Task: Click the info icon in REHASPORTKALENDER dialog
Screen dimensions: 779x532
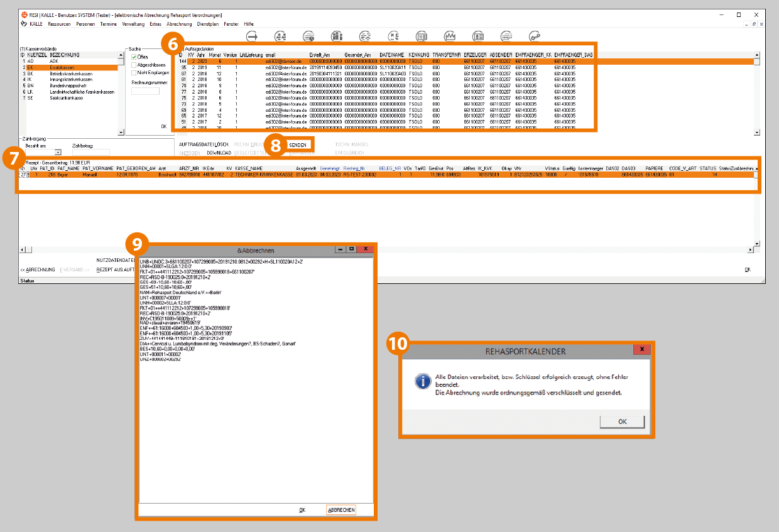Action: (422, 381)
